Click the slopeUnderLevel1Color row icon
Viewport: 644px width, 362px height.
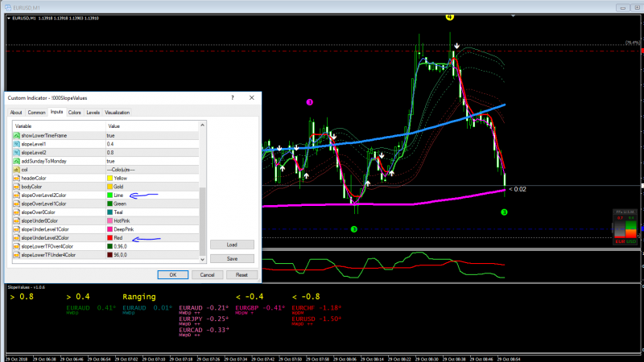tap(16, 229)
